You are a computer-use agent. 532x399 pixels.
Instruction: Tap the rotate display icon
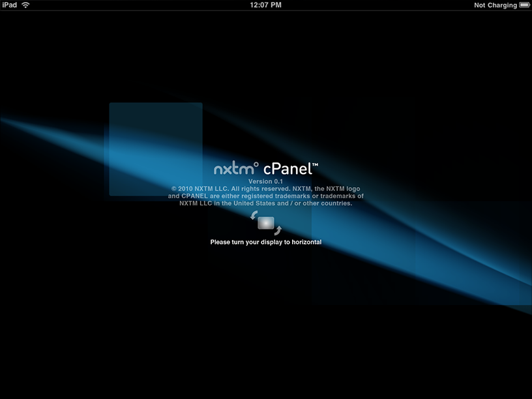(266, 223)
